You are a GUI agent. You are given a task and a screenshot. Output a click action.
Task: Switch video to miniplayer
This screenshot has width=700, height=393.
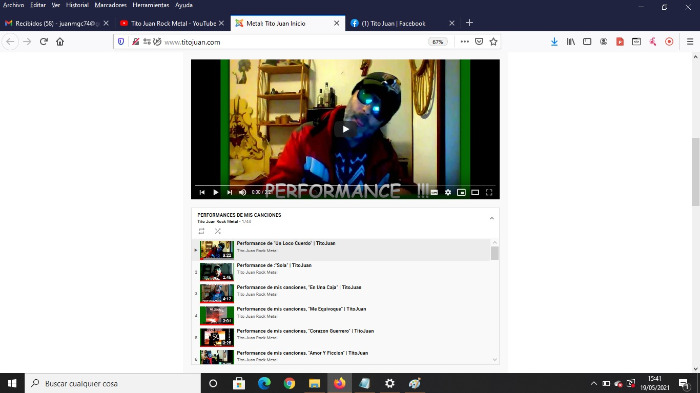coord(462,192)
